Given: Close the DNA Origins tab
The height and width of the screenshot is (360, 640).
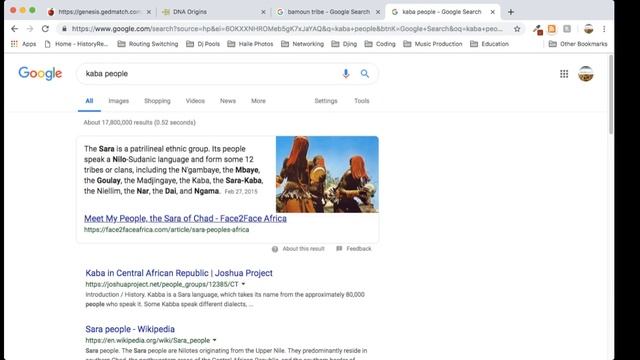Looking at the screenshot, I should pyautogui.click(x=263, y=12).
